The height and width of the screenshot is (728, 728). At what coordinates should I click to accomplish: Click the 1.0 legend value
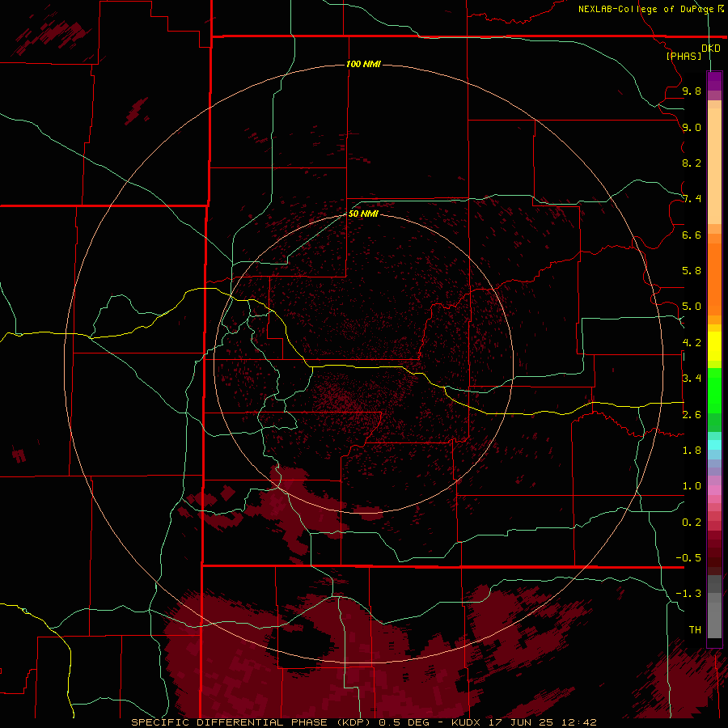coord(692,486)
